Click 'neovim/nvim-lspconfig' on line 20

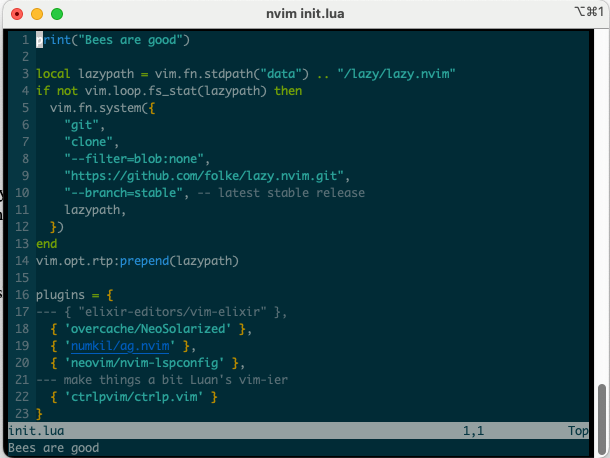(x=144, y=363)
